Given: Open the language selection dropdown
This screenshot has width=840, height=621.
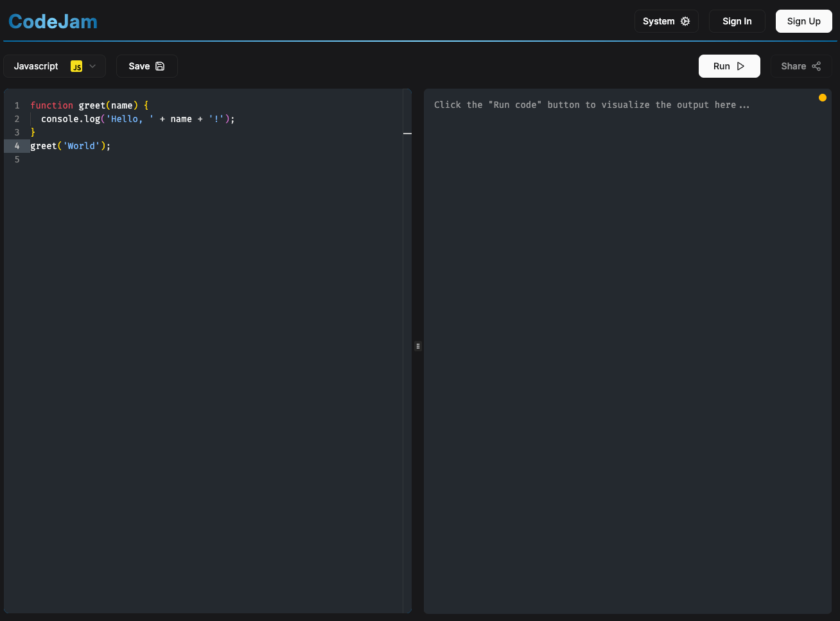Looking at the screenshot, I should (55, 66).
